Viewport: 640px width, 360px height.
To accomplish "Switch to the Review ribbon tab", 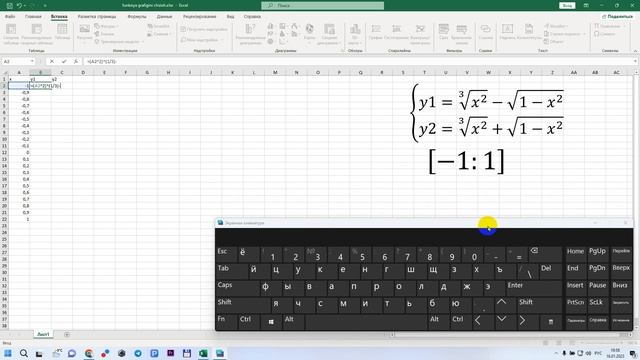I will [199, 17].
